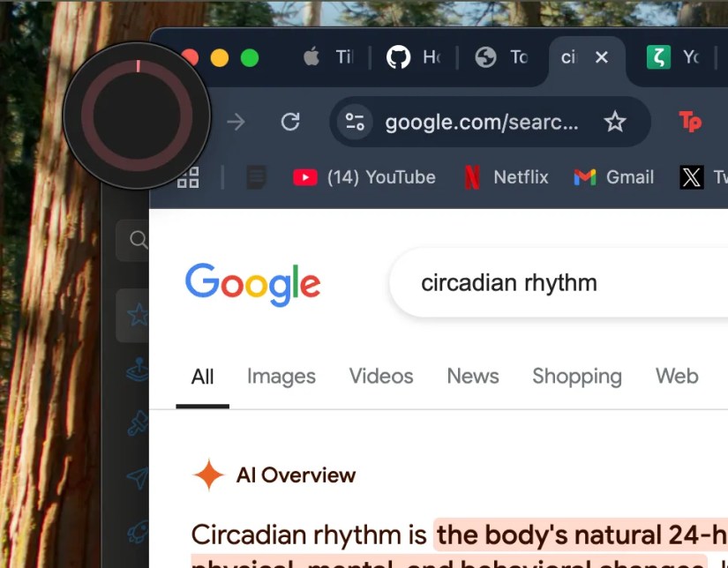Image resolution: width=728 pixels, height=568 pixels.
Task: Switch to the GitHub browser tab
Action: click(413, 57)
